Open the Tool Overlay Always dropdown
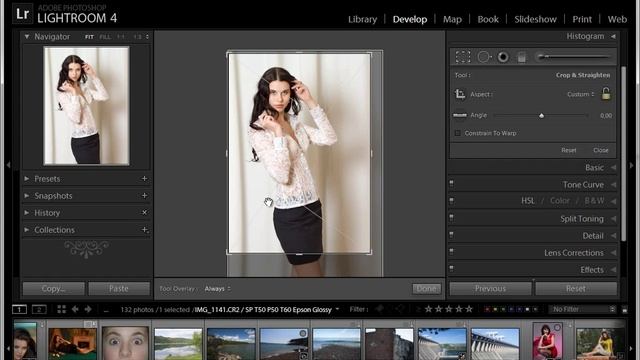Image resolution: width=640 pixels, height=360 pixels. pyautogui.click(x=218, y=289)
